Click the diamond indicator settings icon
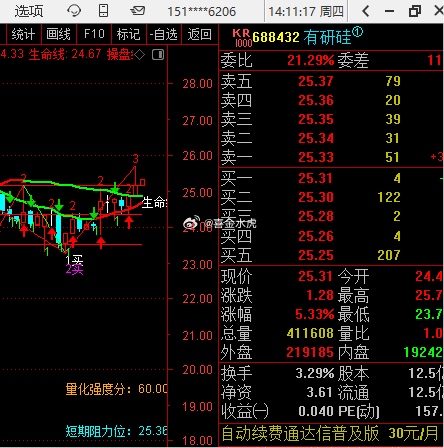 pos(139,54)
